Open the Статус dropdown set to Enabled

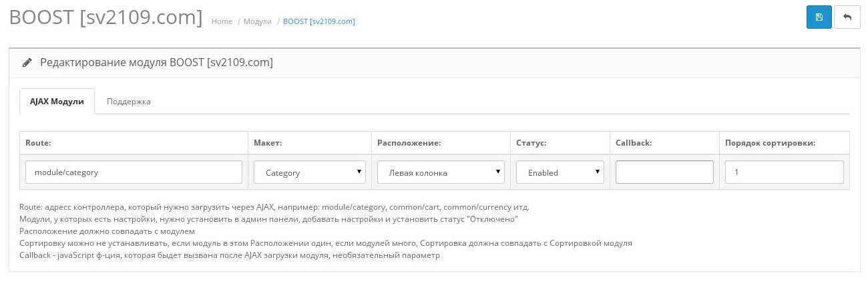click(560, 172)
